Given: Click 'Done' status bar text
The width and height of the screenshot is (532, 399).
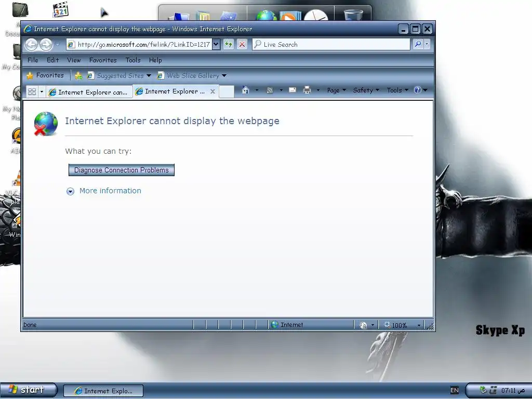Looking at the screenshot, I should click(x=30, y=325).
